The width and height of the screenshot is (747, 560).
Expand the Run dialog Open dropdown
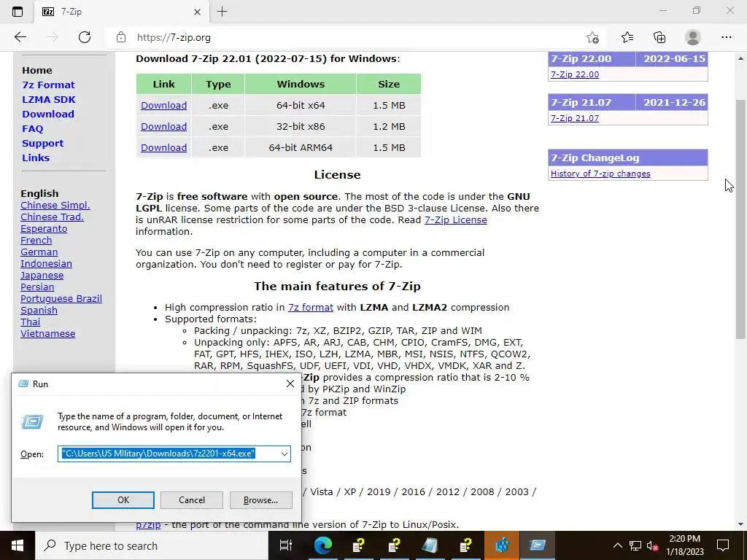285,454
